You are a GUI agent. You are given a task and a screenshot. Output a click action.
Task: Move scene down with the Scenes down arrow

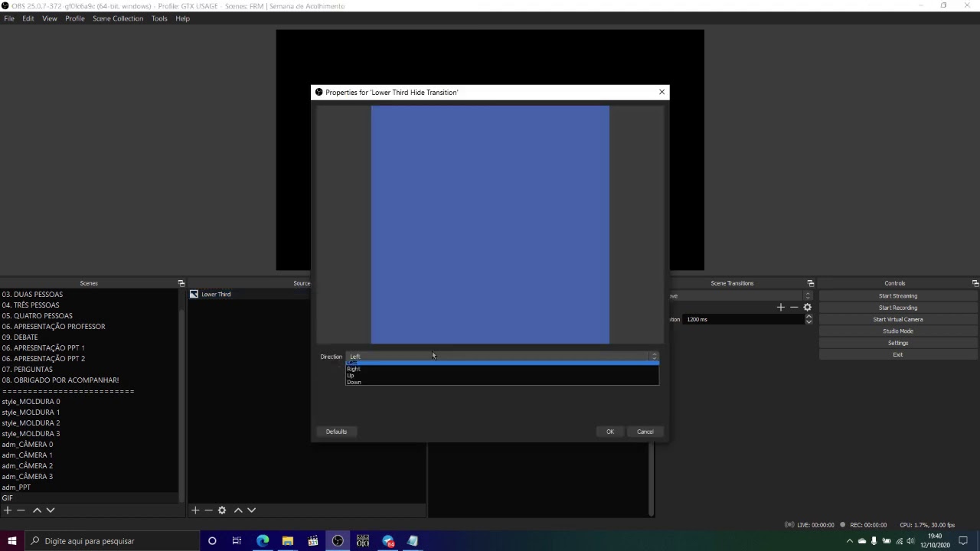(x=51, y=510)
